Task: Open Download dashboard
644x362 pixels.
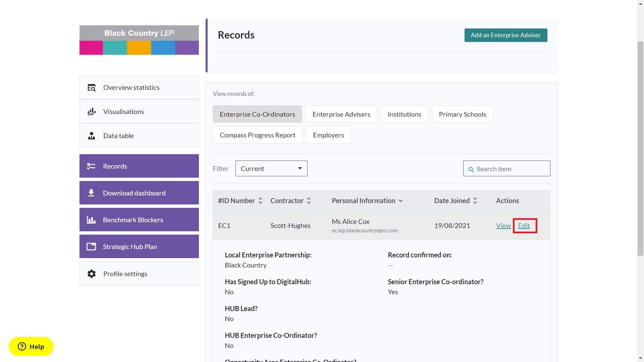Action: point(139,193)
